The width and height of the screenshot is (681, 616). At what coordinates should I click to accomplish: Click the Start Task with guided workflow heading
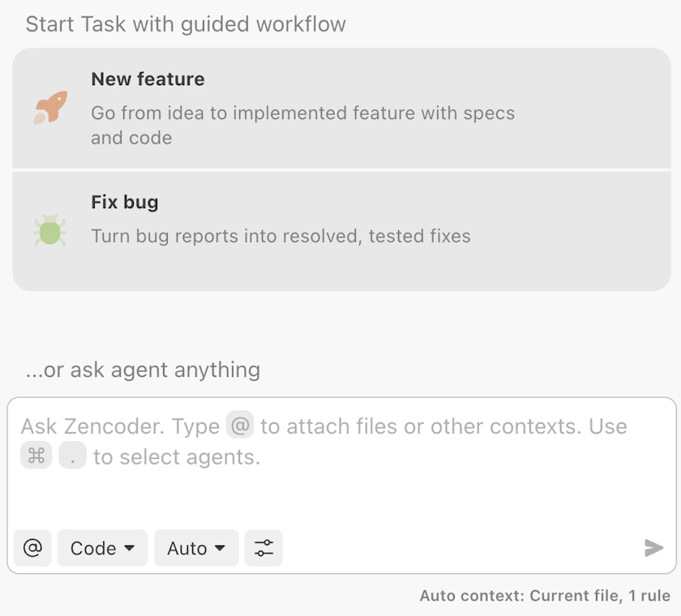pos(186,24)
